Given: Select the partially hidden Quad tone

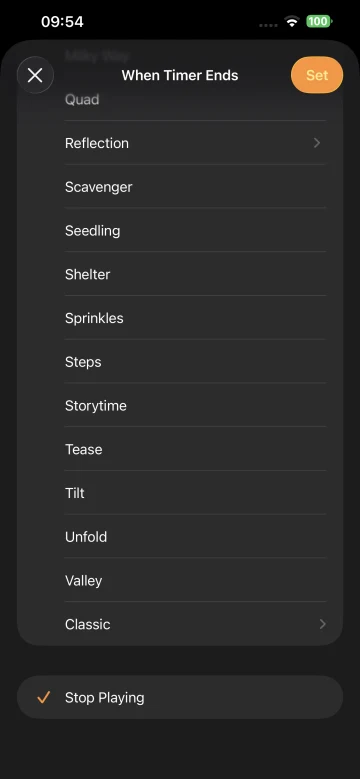Looking at the screenshot, I should (180, 100).
